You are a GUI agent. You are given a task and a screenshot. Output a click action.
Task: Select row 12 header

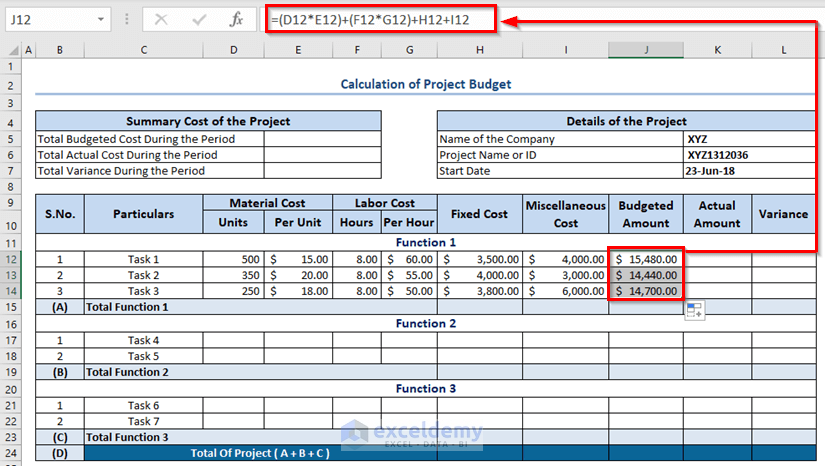pos(11,259)
